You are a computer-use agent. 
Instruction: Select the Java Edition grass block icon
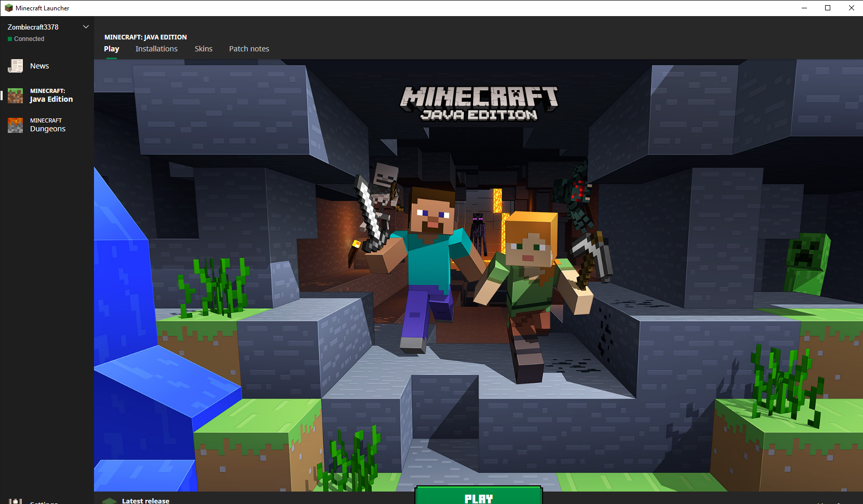pyautogui.click(x=15, y=96)
